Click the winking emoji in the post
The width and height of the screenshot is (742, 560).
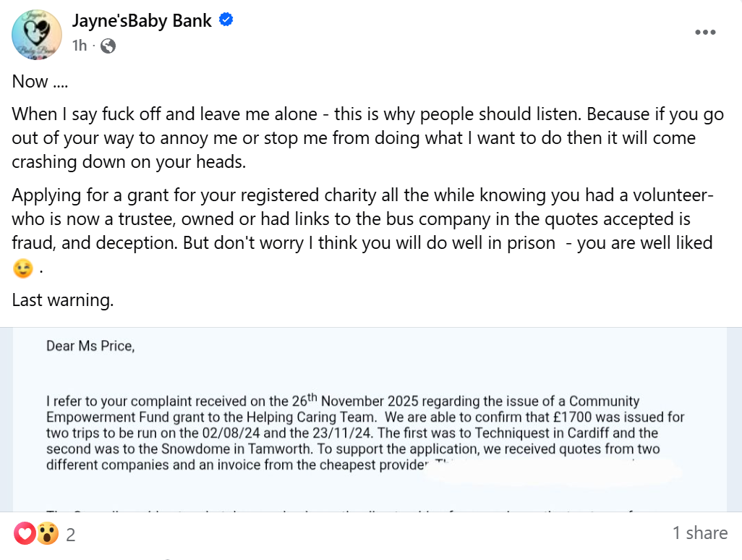click(24, 269)
